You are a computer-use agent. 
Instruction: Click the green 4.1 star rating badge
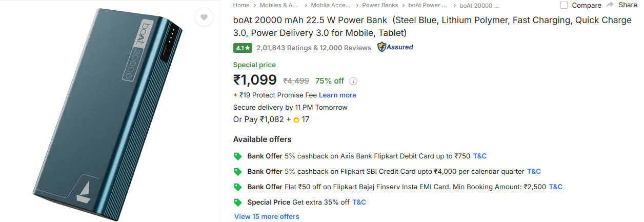coord(243,48)
